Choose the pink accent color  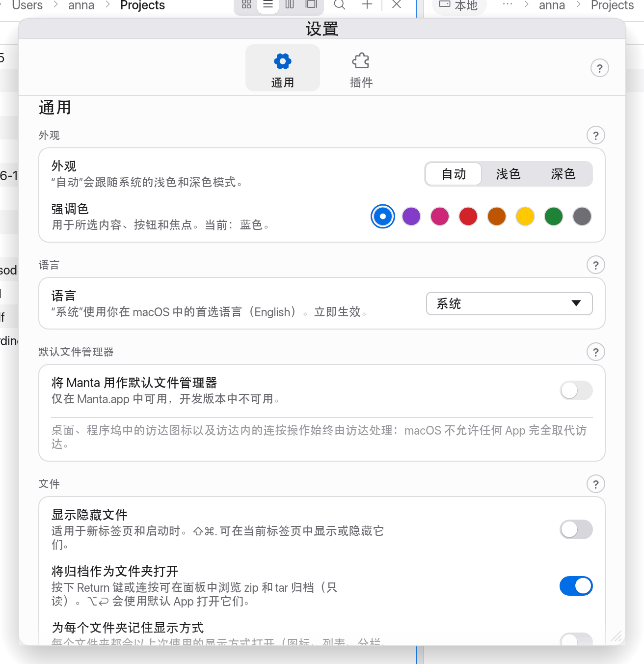(x=440, y=217)
